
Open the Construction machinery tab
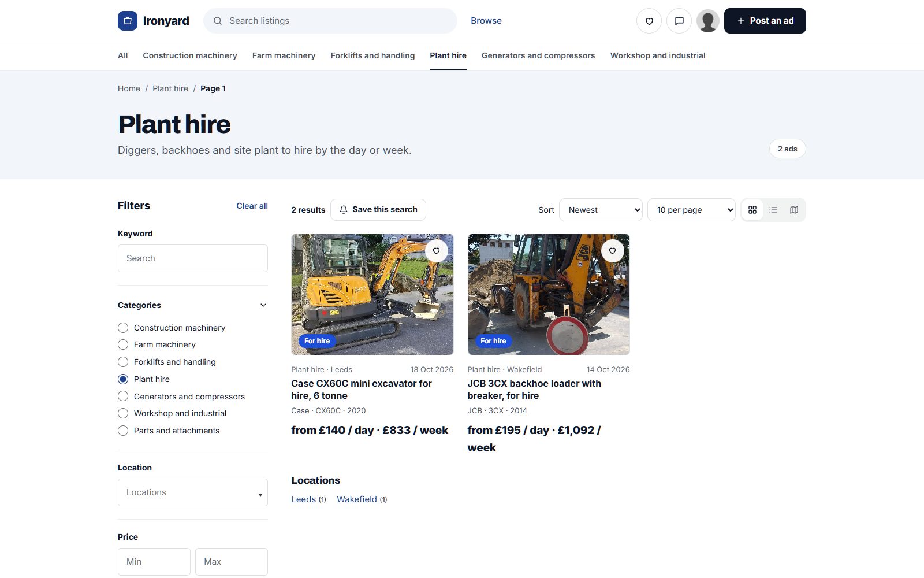[x=190, y=55]
